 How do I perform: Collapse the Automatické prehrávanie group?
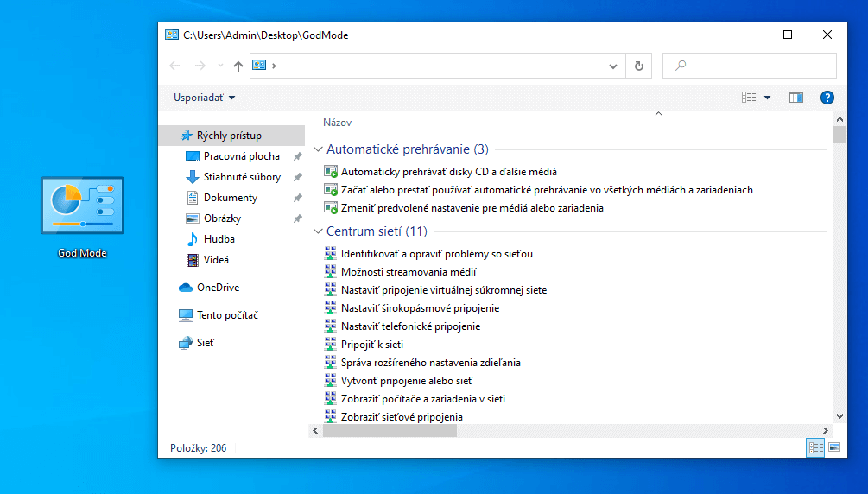point(318,149)
